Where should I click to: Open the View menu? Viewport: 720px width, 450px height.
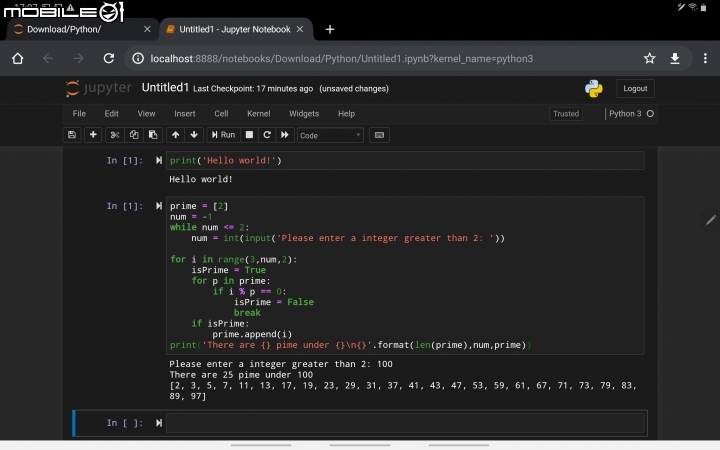tap(146, 113)
